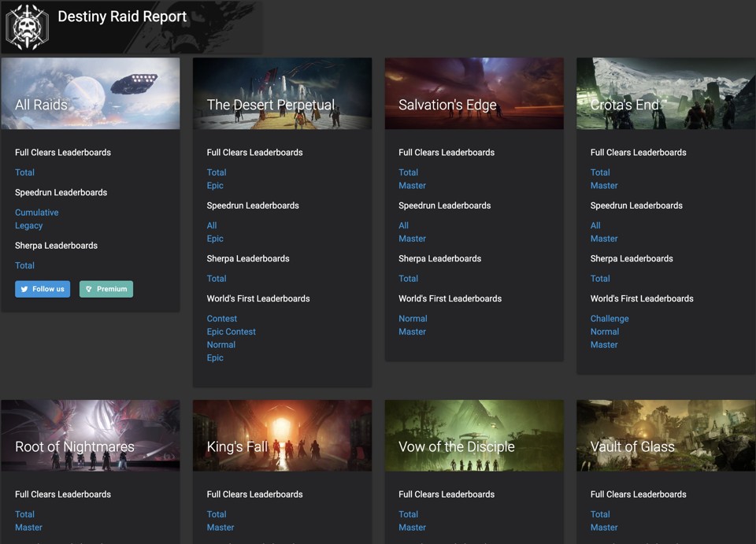Open the Root of Nightmares banner
Screen dimensions: 756x544
point(90,435)
